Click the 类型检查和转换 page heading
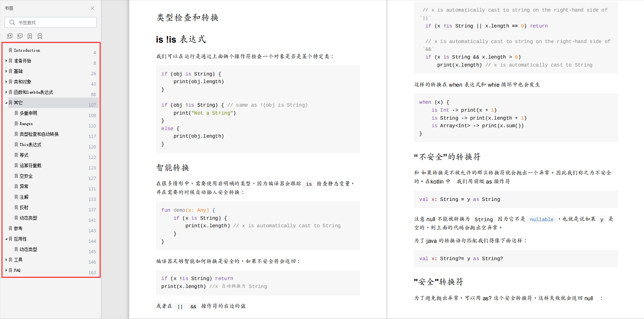The width and height of the screenshot is (644, 319). [x=188, y=17]
